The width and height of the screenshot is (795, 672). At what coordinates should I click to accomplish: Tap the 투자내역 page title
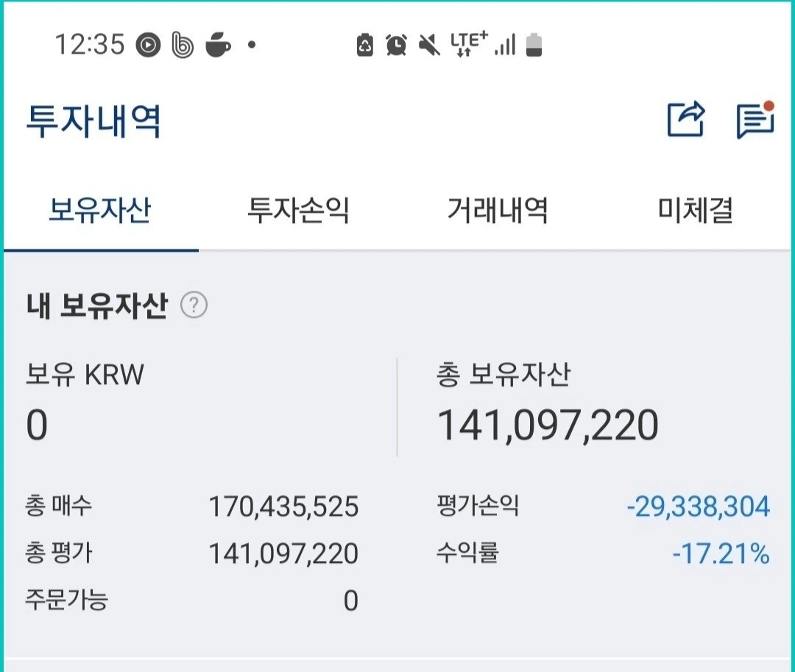[93, 121]
